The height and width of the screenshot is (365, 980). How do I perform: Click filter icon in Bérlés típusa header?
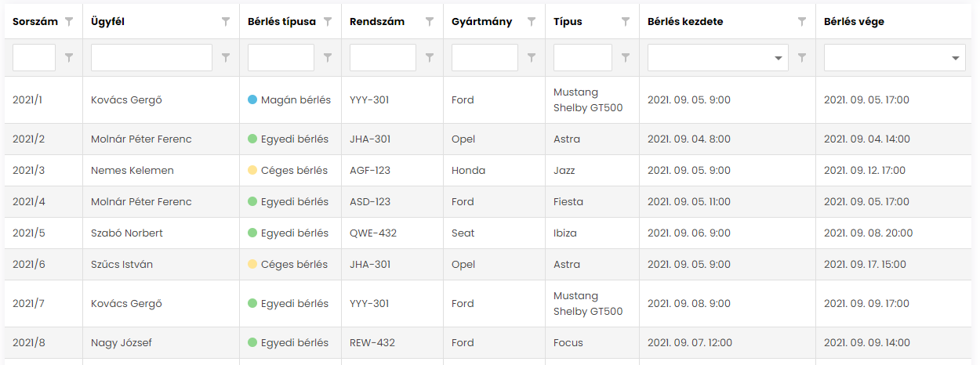328,22
